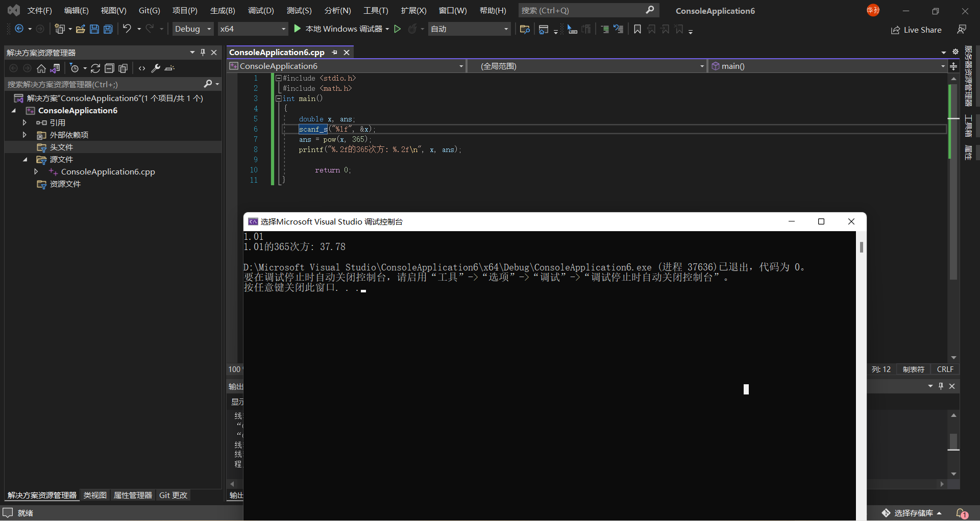Click Collapse All icon in Solution Explorer
This screenshot has height=521, width=980.
point(109,68)
